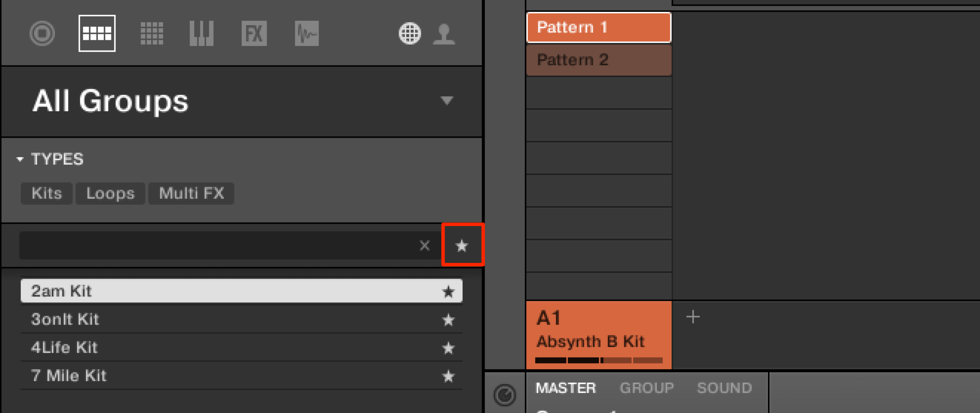This screenshot has height=413, width=980.
Task: Select the Projects browser icon
Action: click(x=42, y=33)
